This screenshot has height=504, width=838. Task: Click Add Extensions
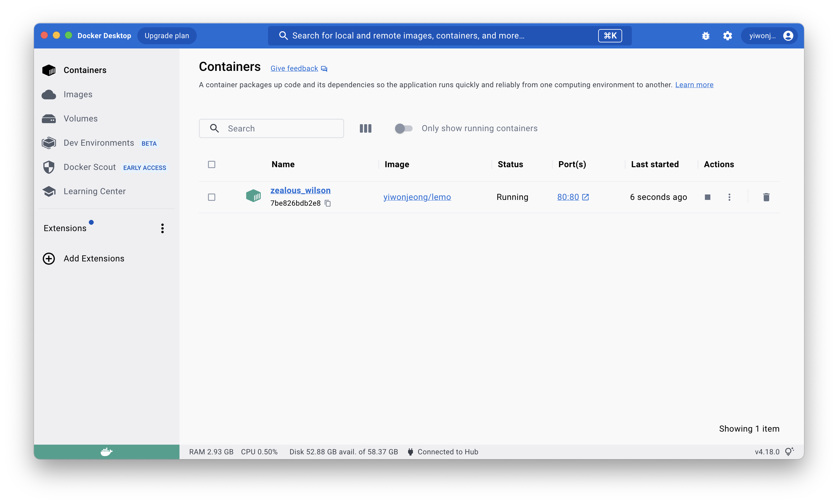pos(94,258)
